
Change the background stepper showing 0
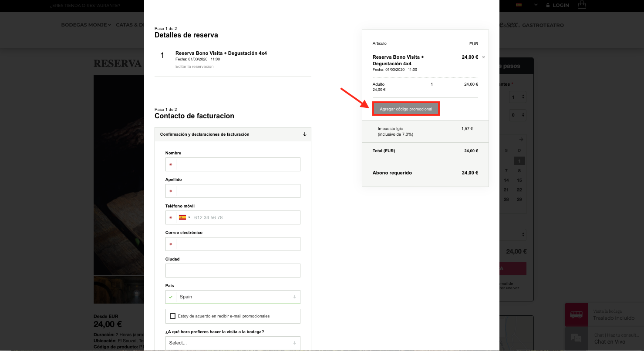[519, 115]
